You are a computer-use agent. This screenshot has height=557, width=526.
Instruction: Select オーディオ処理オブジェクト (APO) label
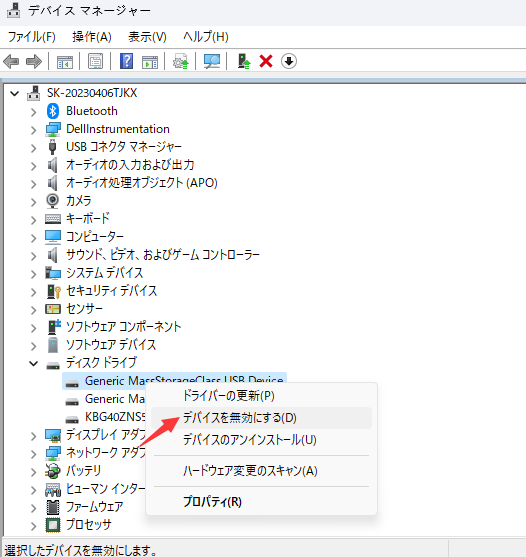click(x=142, y=183)
